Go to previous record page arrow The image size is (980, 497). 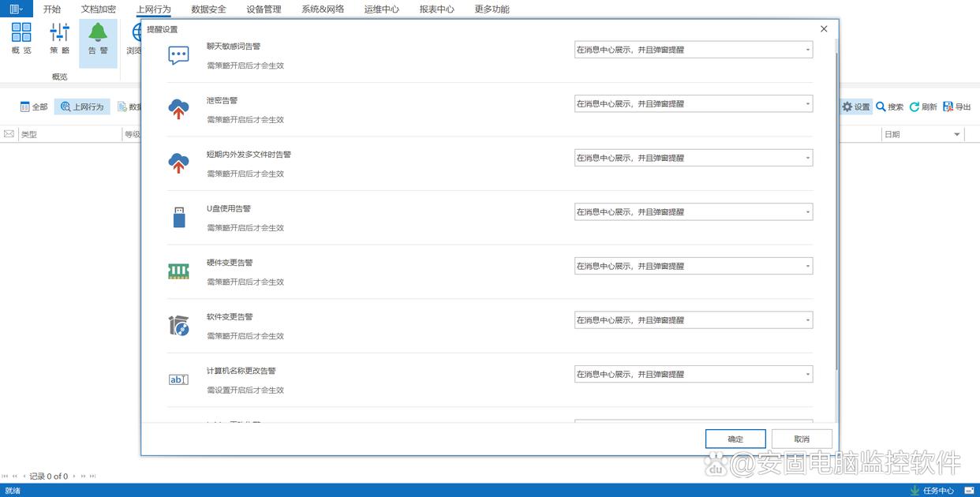click(x=23, y=476)
